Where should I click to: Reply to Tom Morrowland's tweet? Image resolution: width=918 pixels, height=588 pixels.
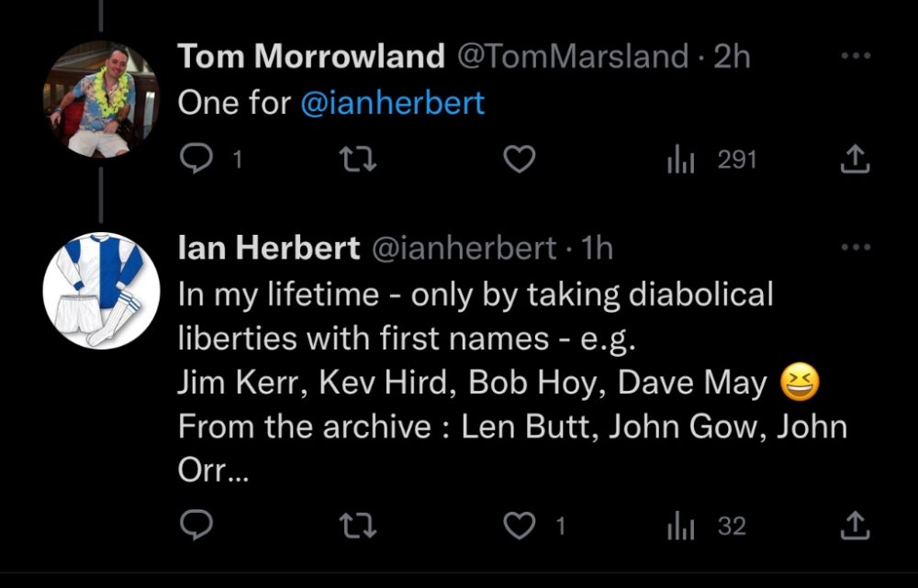[195, 161]
